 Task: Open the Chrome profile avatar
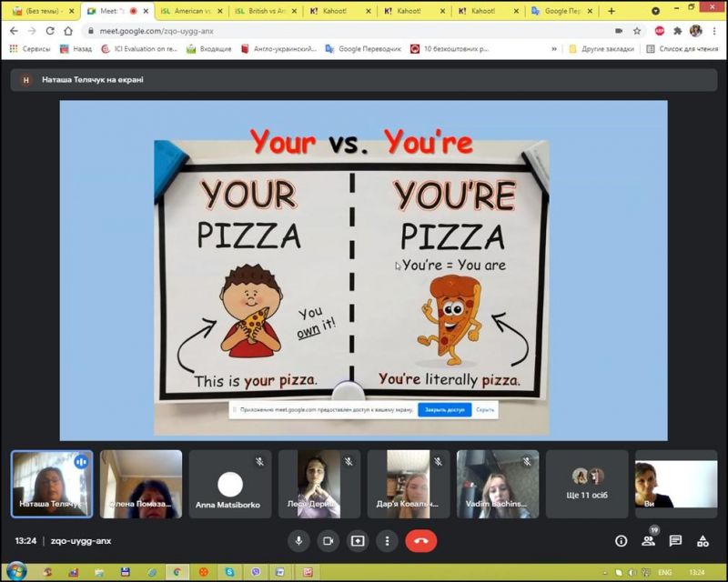(695, 31)
